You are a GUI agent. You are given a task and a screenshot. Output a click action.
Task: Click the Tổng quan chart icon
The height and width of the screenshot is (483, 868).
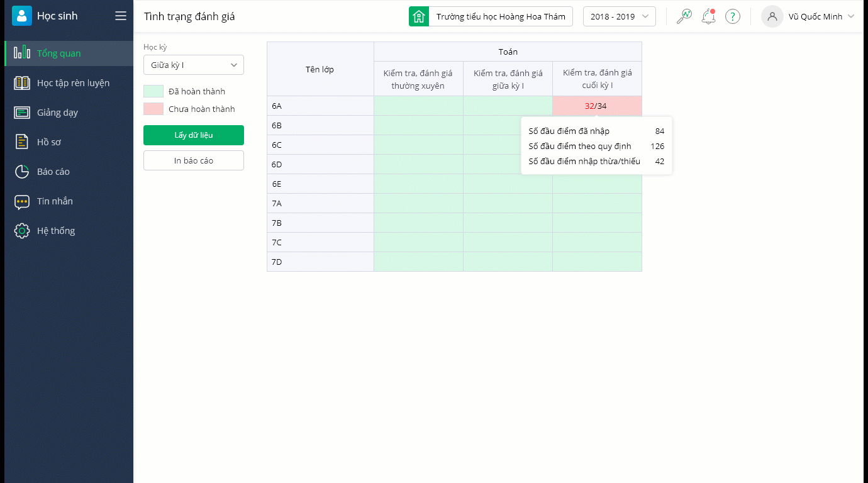[22, 53]
